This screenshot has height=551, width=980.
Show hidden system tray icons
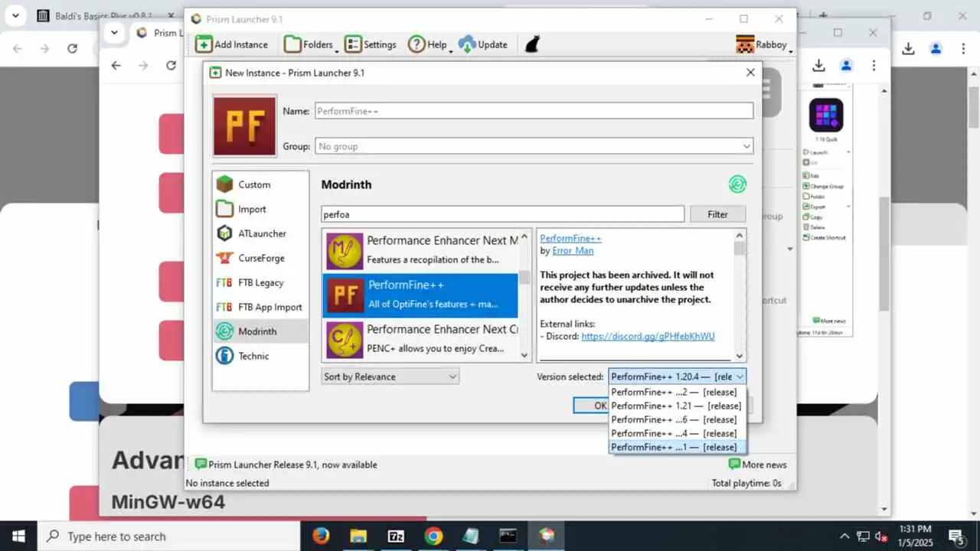pyautogui.click(x=844, y=536)
